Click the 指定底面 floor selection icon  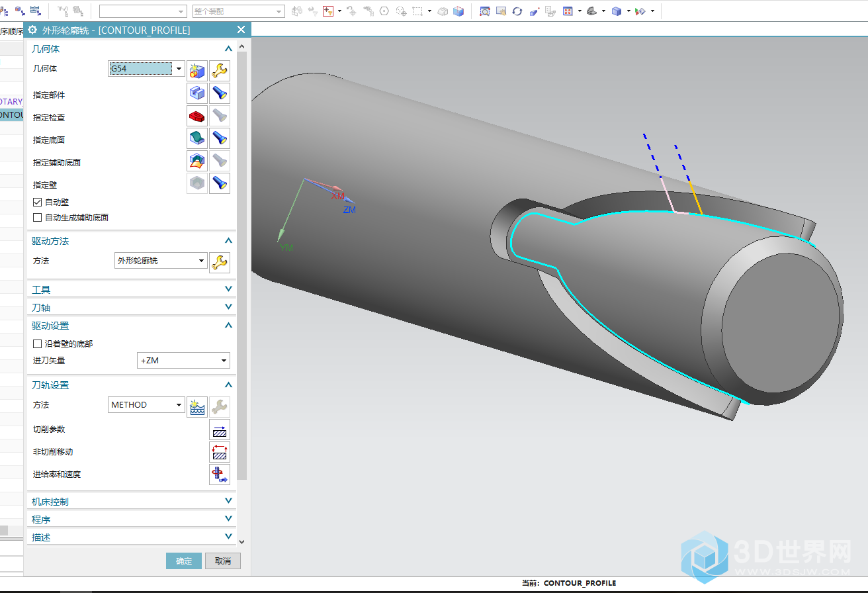coord(197,138)
